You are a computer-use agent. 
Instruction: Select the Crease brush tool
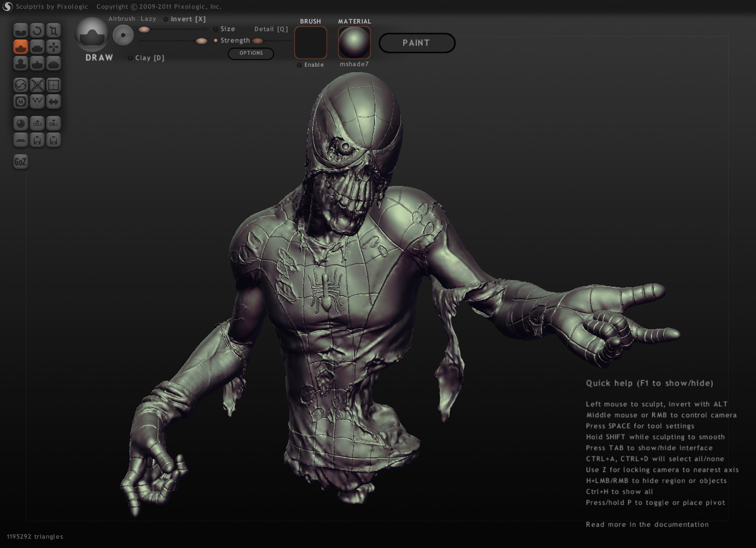[x=21, y=30]
